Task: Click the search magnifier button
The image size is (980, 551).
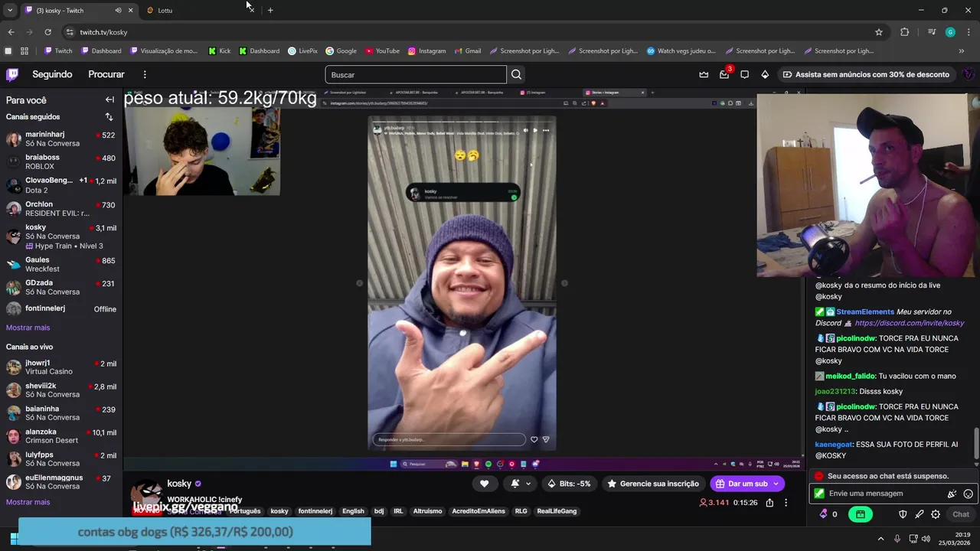Action: 516,74
